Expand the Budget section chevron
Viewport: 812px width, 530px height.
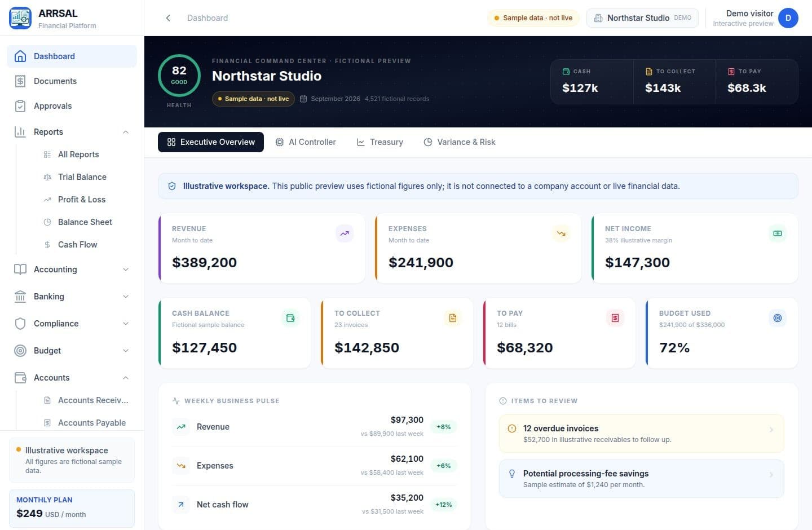126,351
